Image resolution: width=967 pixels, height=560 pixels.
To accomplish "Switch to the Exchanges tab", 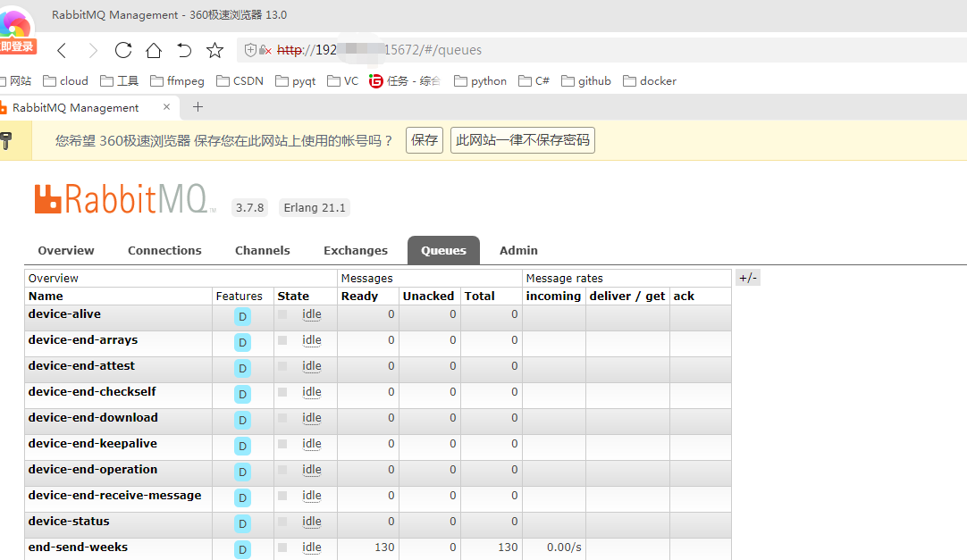I will tap(356, 251).
